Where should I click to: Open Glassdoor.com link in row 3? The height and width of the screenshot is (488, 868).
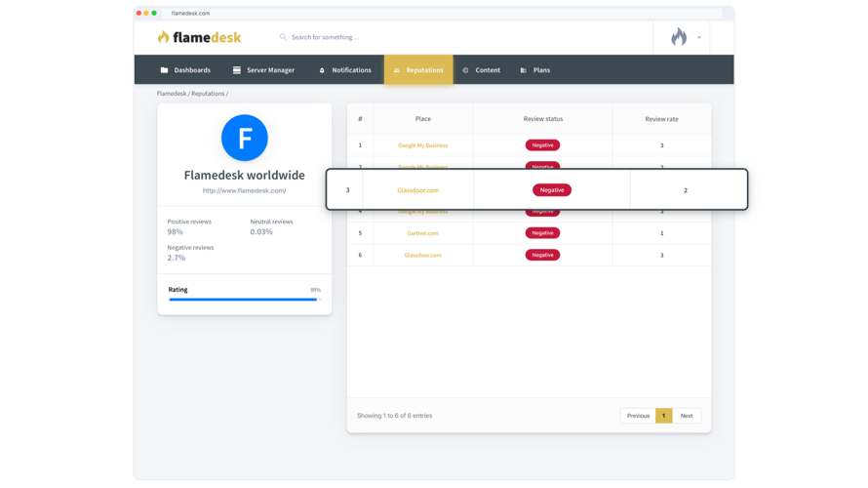point(418,190)
